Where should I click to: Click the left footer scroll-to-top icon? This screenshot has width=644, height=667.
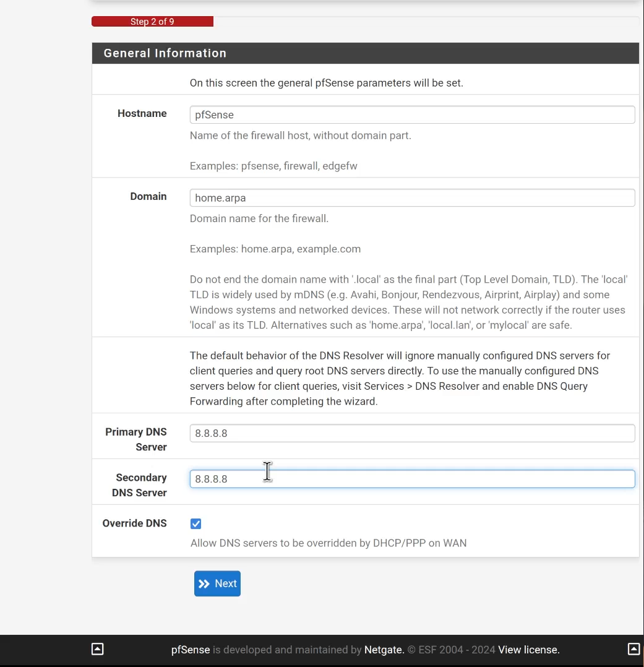(x=97, y=649)
